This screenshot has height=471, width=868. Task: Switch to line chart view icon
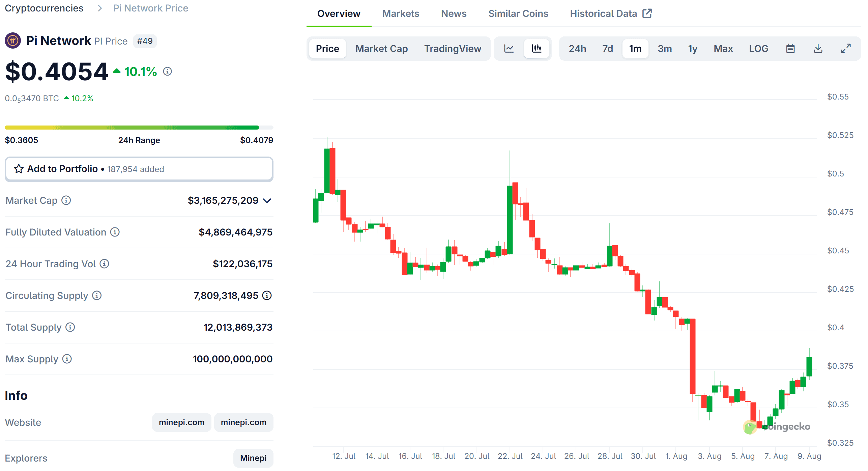point(509,49)
